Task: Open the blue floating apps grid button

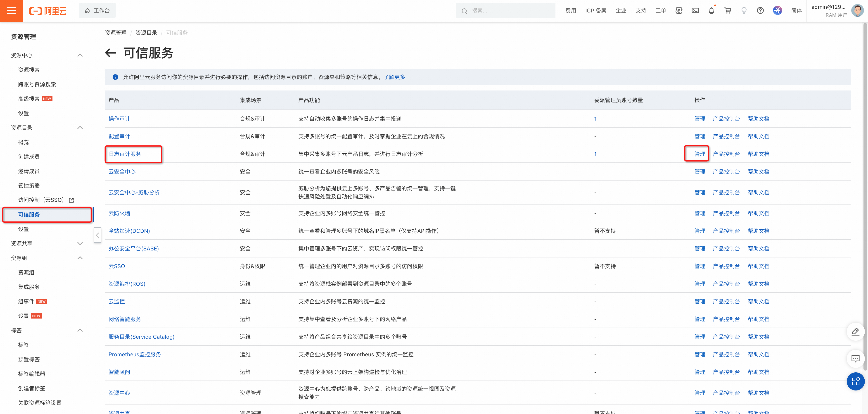Action: [856, 382]
